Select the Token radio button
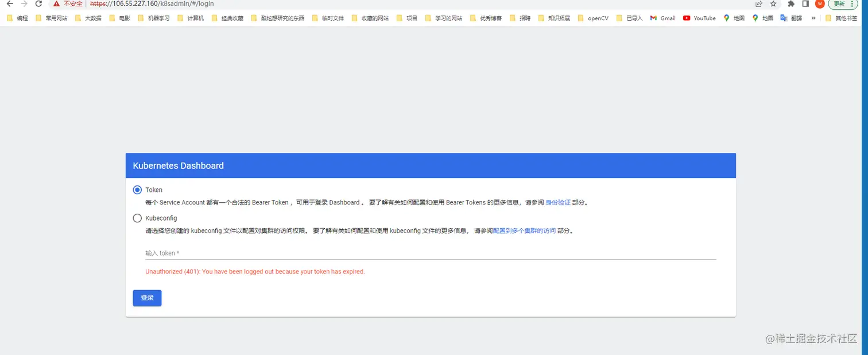 tap(137, 190)
